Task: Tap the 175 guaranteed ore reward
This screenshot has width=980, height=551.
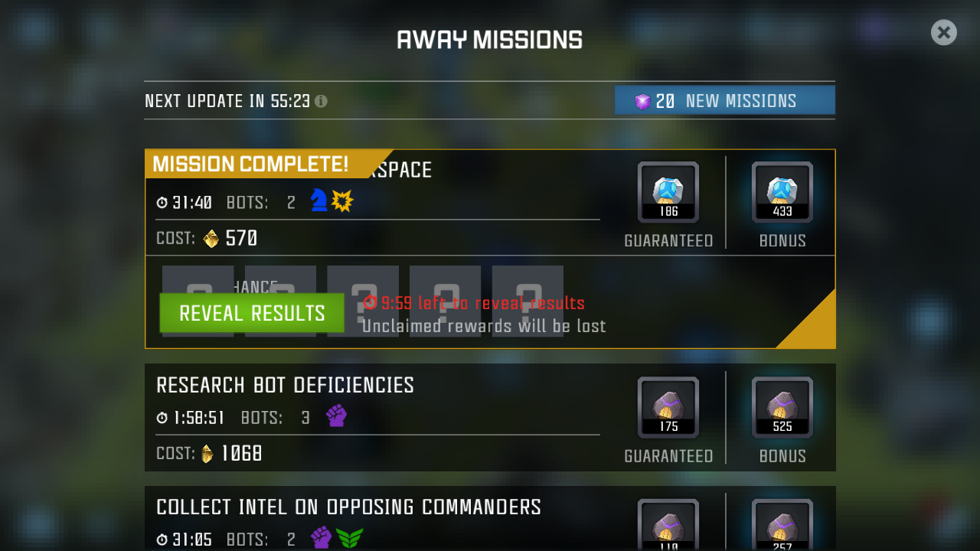Action: click(x=668, y=407)
